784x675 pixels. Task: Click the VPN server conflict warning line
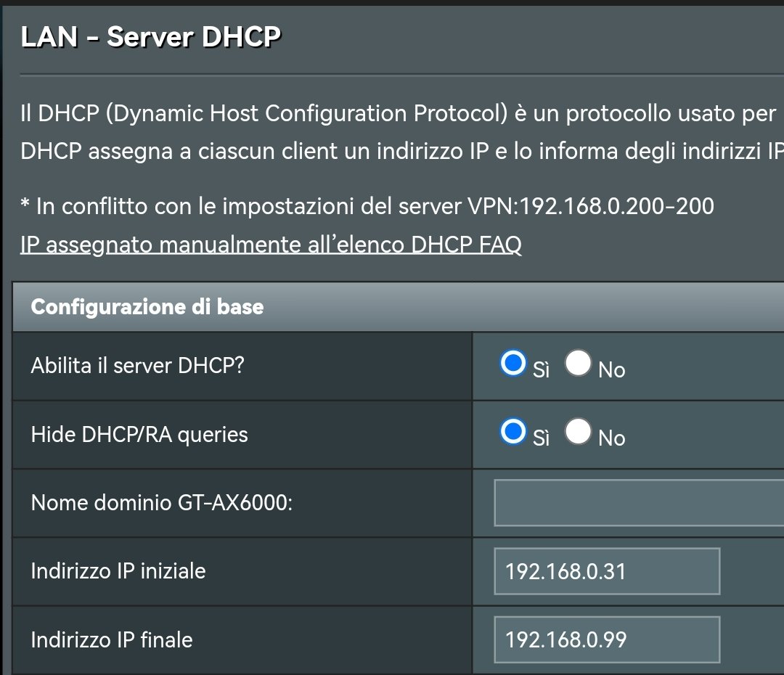(x=367, y=206)
